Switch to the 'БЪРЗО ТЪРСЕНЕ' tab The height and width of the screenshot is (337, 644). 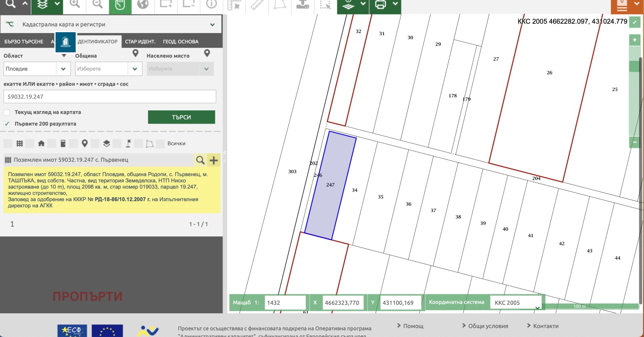click(24, 41)
